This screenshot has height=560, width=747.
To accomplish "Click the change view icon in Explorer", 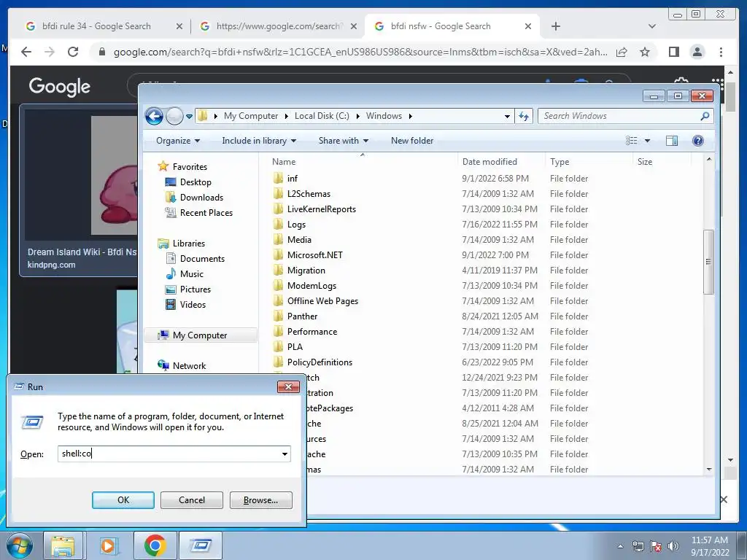I will [631, 141].
